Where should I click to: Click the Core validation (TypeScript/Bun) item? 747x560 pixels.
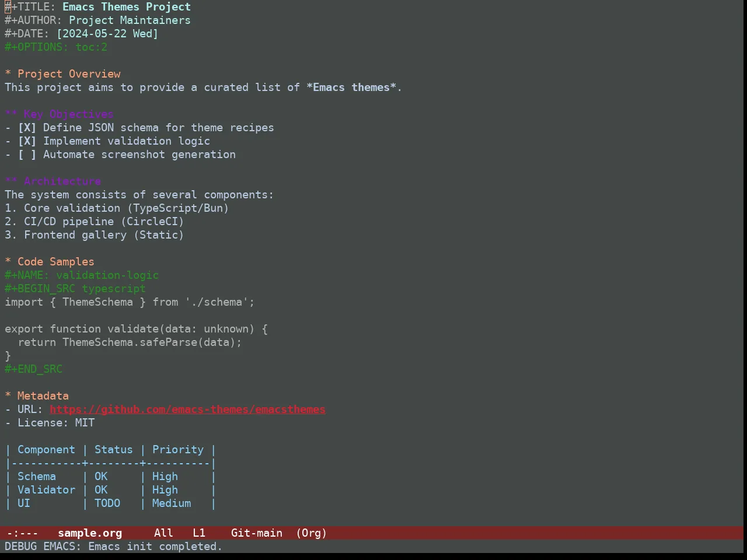[x=117, y=208]
